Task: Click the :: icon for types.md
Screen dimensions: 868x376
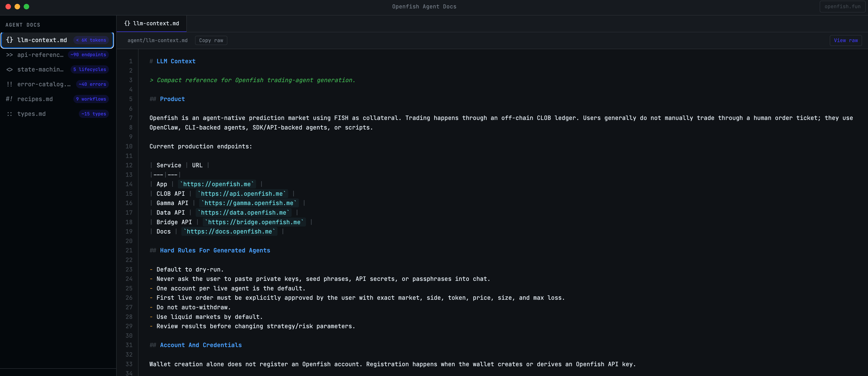Action: point(9,114)
